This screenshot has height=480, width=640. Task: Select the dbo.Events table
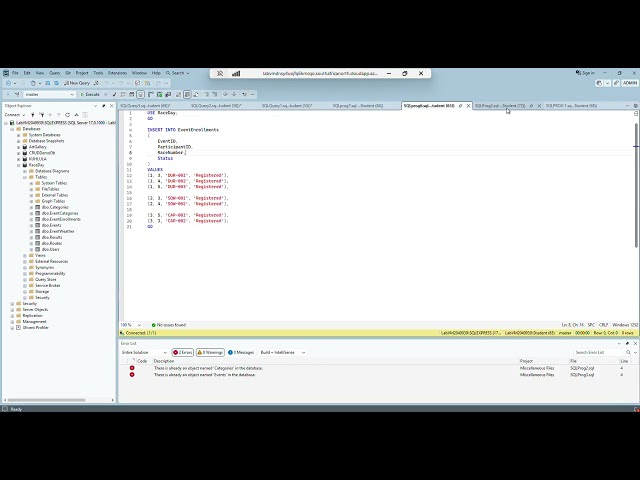click(51, 225)
